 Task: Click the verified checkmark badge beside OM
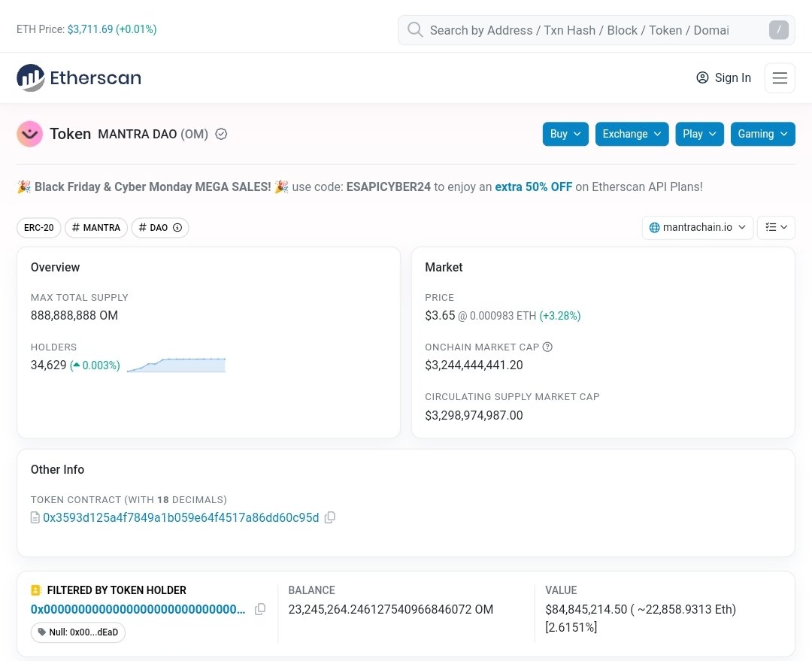click(221, 134)
